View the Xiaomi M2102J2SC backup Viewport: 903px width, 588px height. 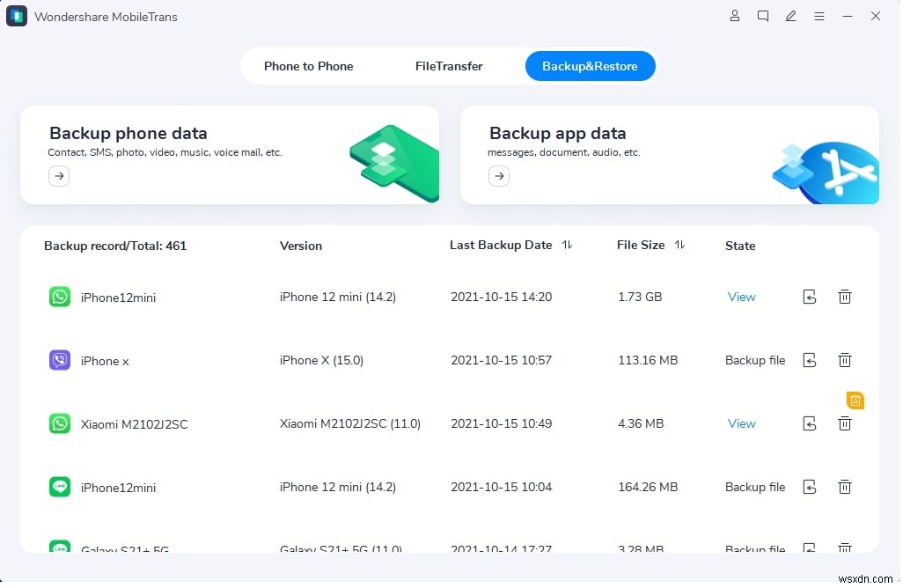[741, 423]
